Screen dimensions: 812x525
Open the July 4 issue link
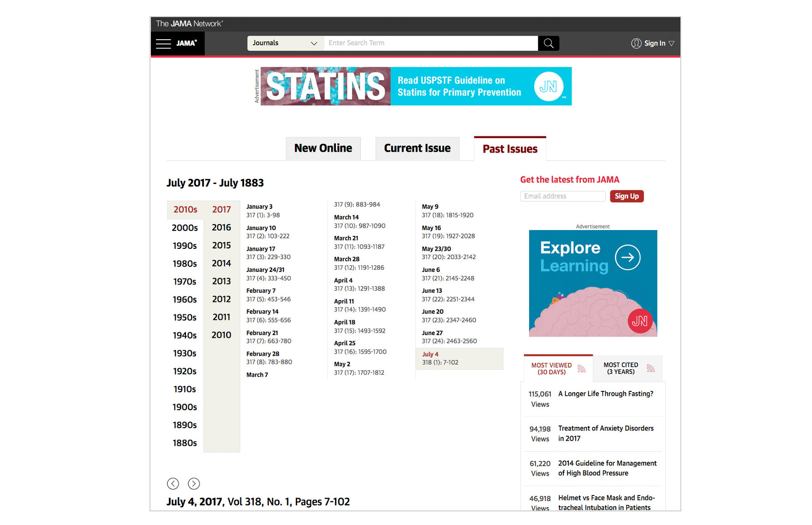pos(430,354)
